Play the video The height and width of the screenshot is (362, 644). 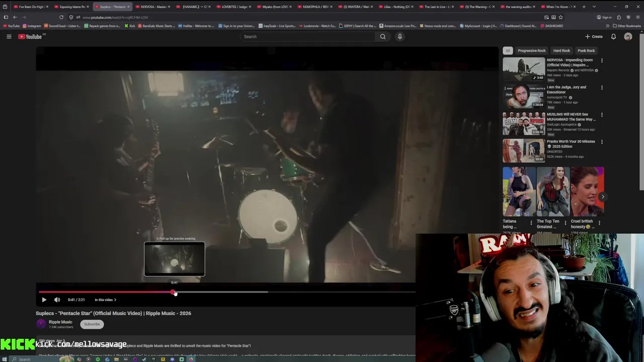pyautogui.click(x=44, y=300)
